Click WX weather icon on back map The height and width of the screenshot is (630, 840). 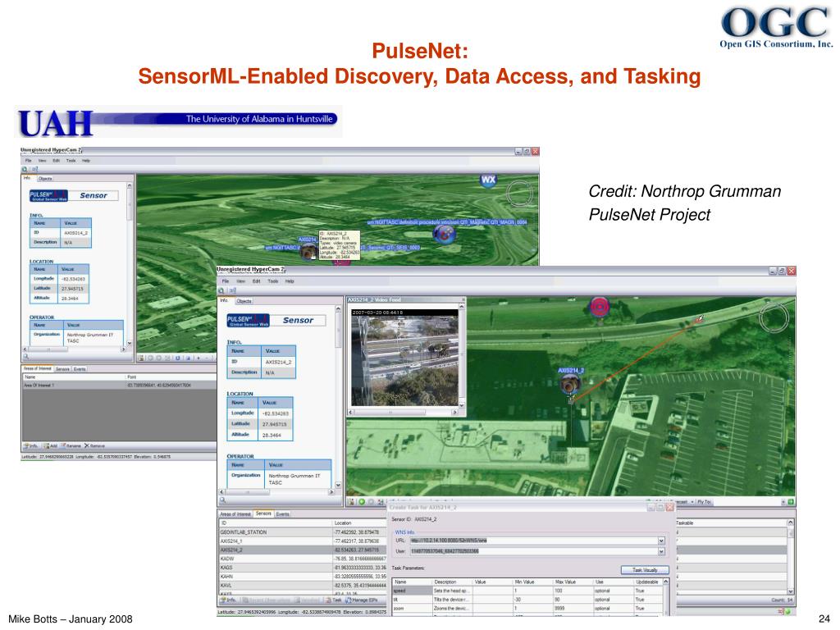[488, 180]
